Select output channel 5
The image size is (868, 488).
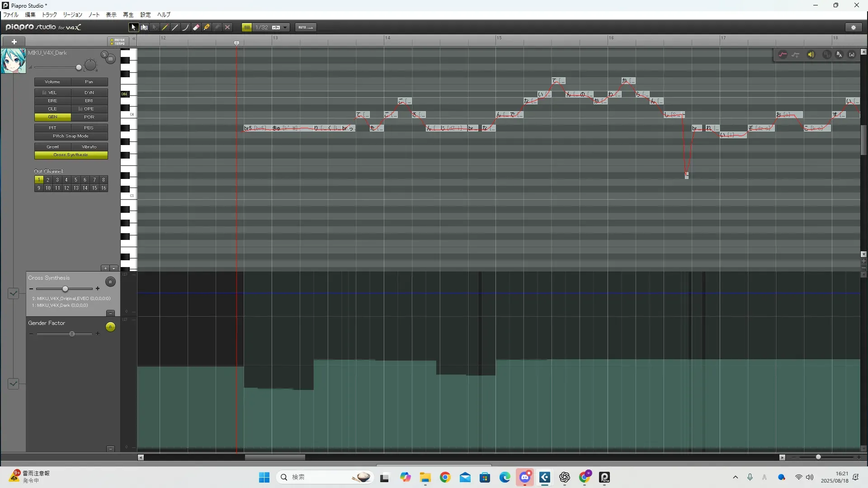coord(75,180)
